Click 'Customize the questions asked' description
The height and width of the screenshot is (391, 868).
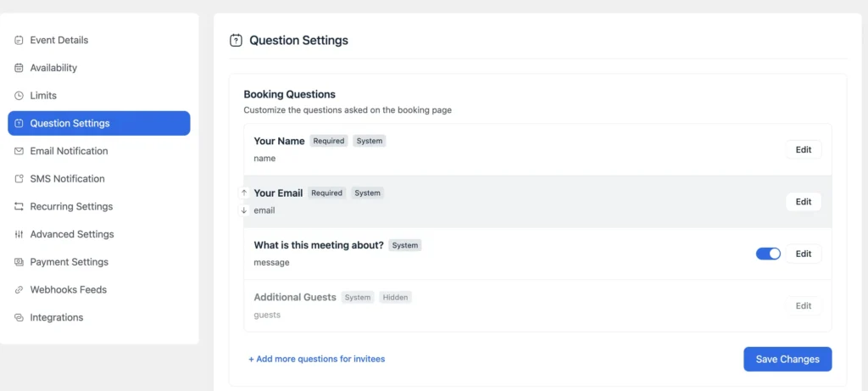pos(348,110)
